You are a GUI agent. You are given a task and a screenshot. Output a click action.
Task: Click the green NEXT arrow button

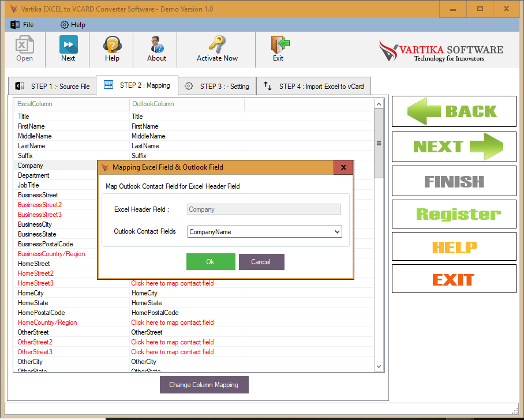(454, 147)
